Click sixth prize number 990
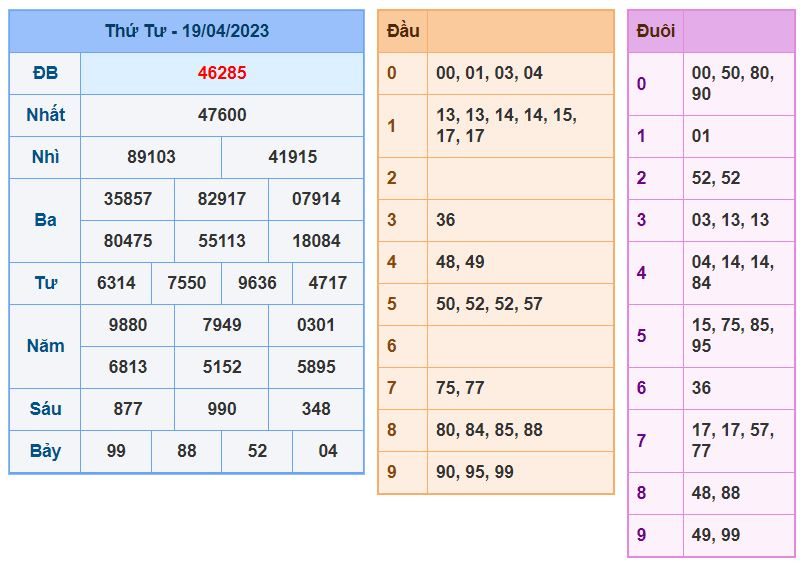Viewport: 805px width, 564px height. (222, 409)
